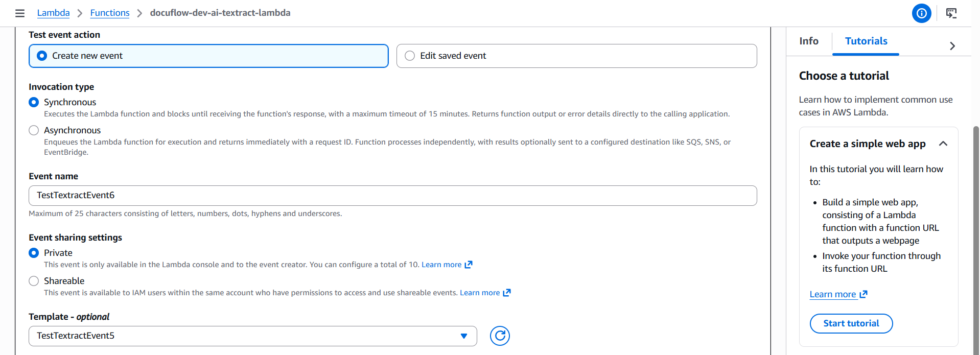Open the CloudShell screen icon
The image size is (980, 355).
tap(951, 13)
